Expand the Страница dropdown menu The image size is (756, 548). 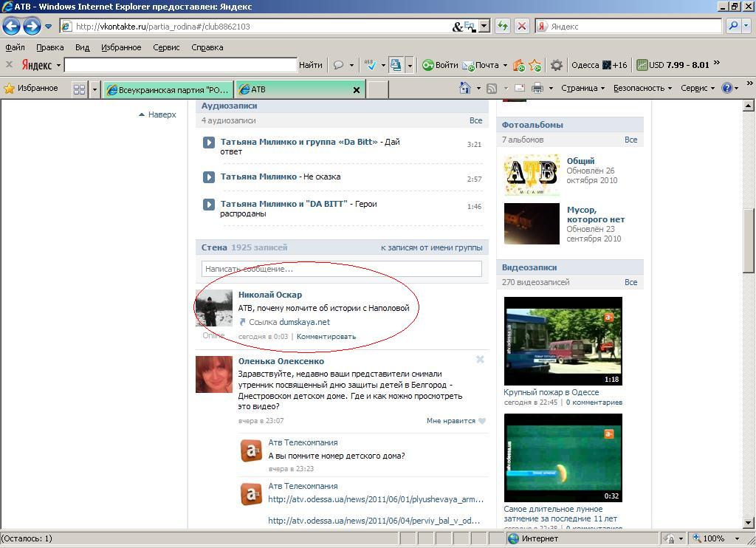[x=583, y=88]
